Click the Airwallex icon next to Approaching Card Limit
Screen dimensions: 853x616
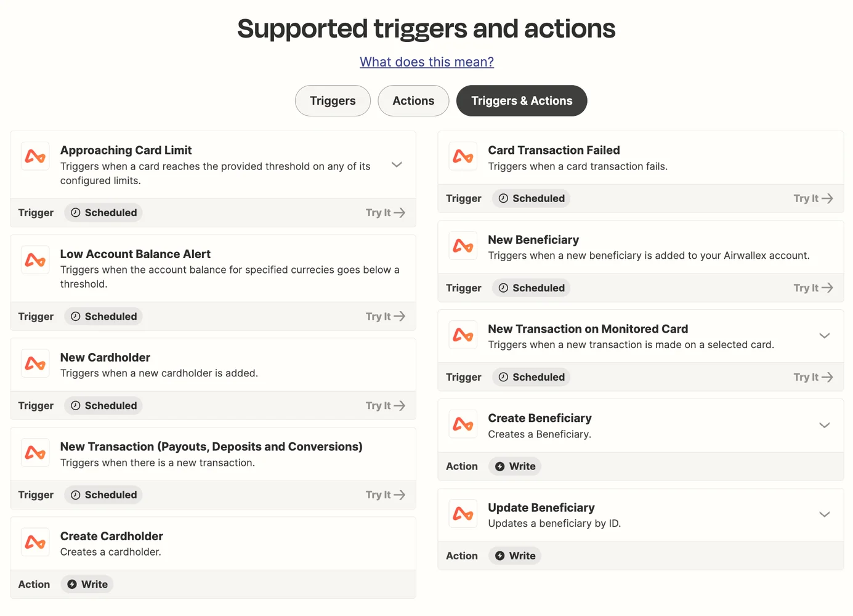click(x=35, y=156)
